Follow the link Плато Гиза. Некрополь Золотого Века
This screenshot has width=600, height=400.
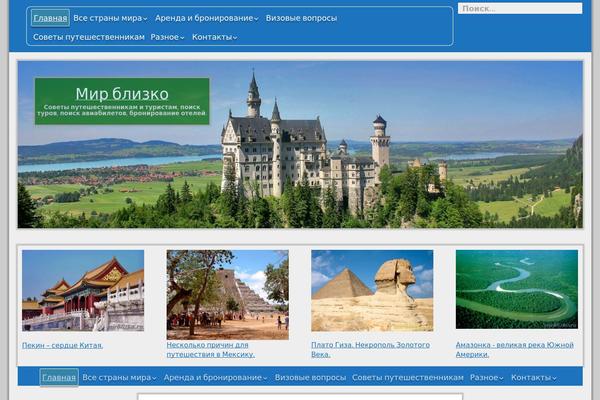370,349
